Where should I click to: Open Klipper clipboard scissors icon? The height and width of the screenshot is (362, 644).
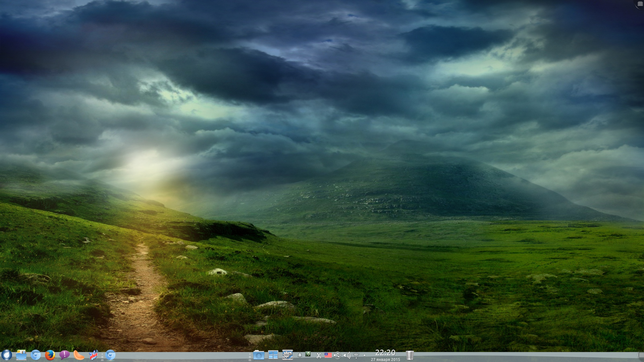click(x=319, y=355)
